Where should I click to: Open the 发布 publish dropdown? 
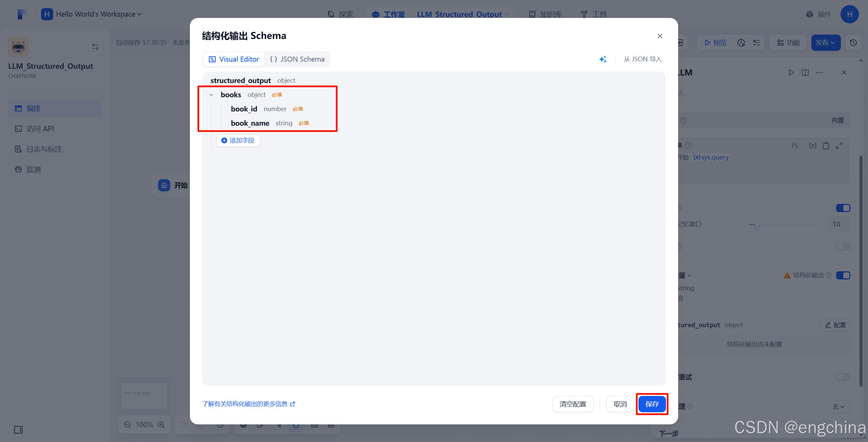825,43
